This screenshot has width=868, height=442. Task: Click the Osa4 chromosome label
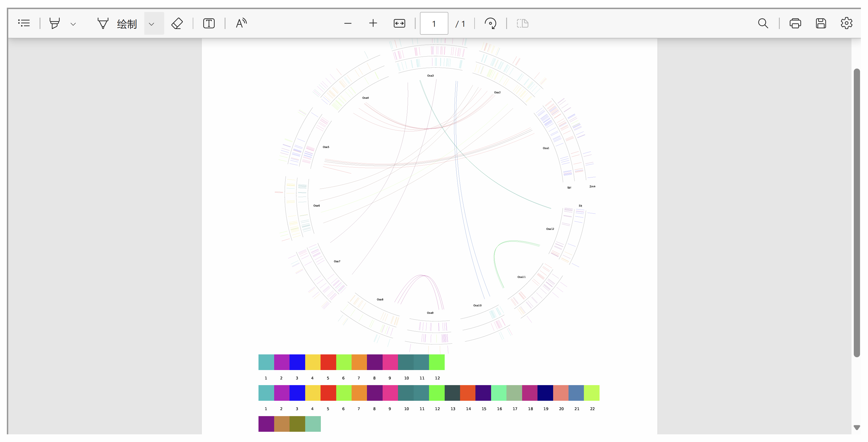366,98
